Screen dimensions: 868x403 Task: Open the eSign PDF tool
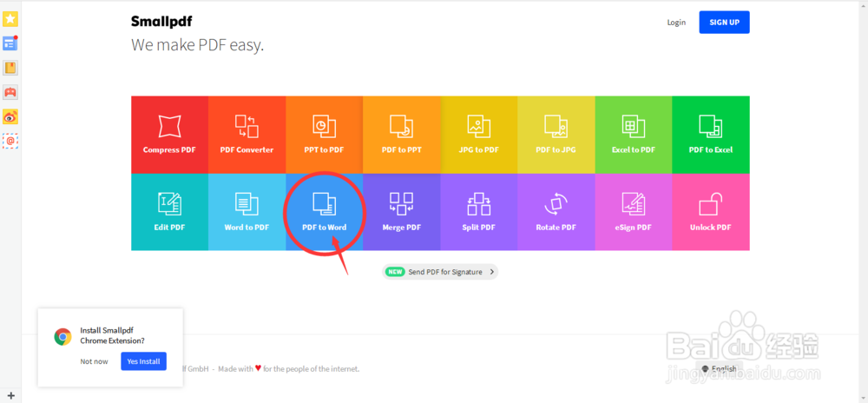(x=634, y=212)
